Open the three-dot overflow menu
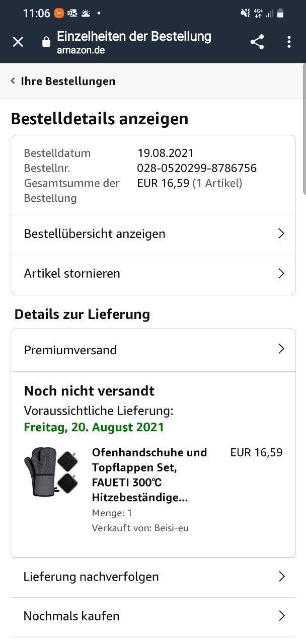 pos(289,42)
